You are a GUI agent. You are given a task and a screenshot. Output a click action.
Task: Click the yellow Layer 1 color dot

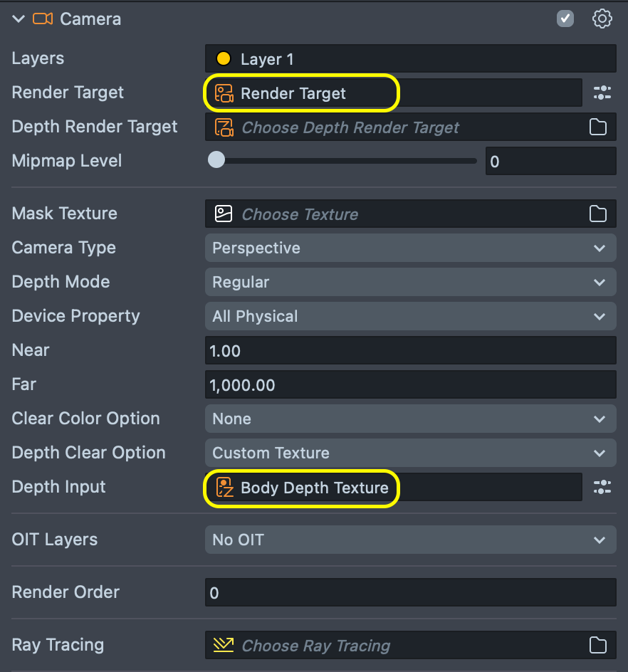point(224,59)
